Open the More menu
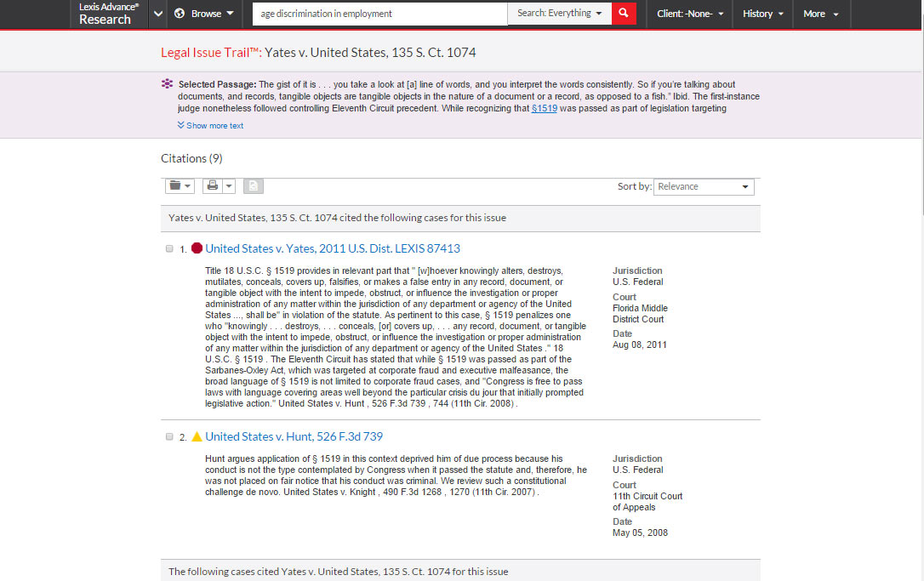 (x=820, y=14)
